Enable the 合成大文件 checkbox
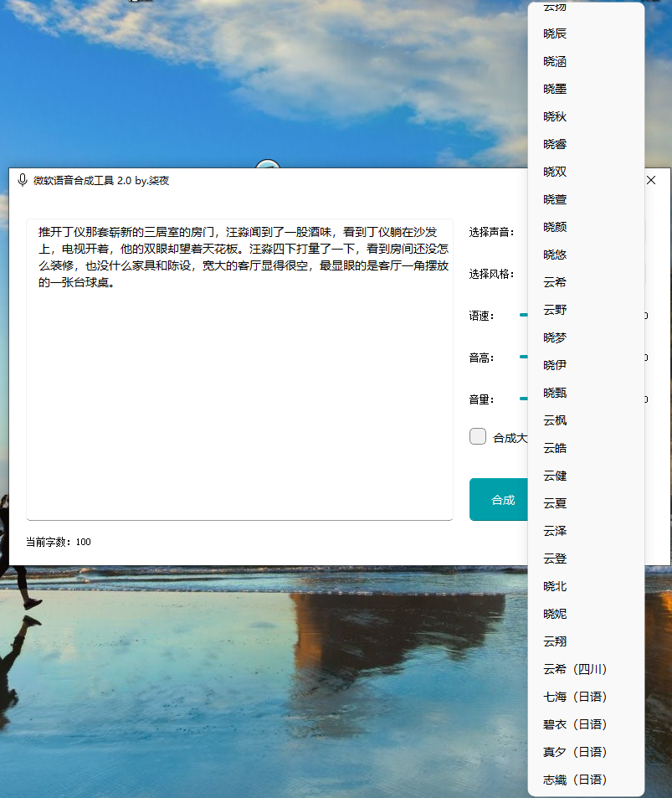The height and width of the screenshot is (798, 672). tap(477, 435)
